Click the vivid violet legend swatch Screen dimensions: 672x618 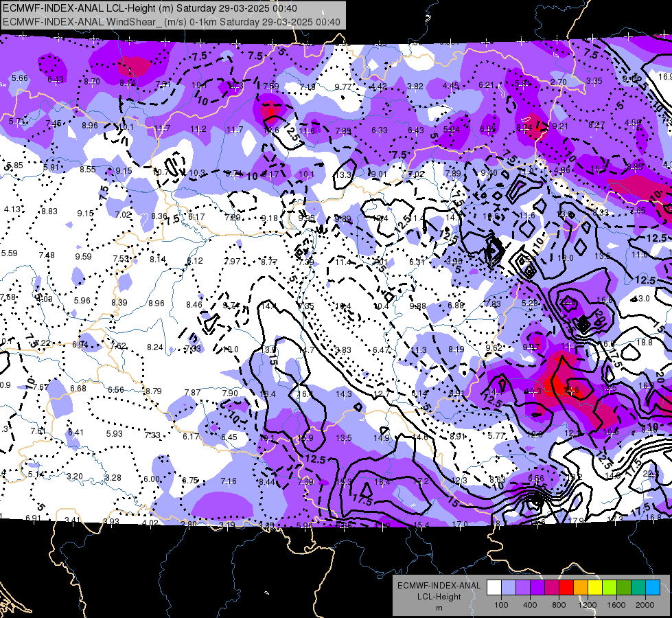(x=537, y=588)
